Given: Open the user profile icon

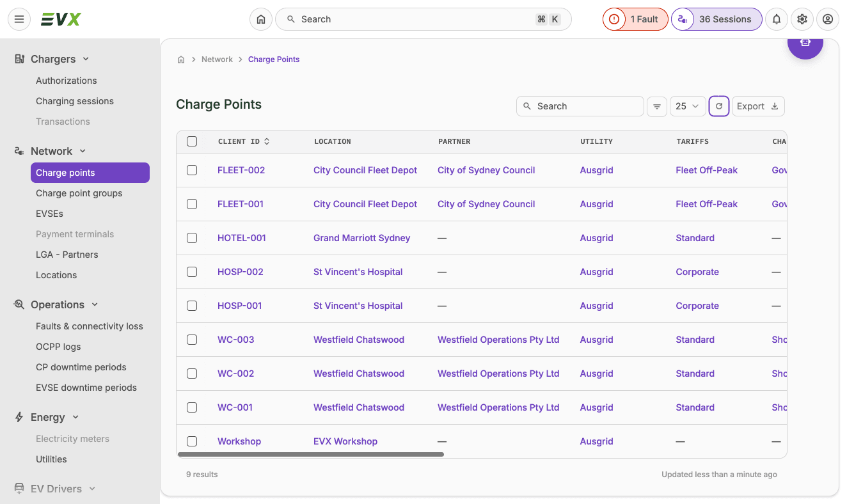Looking at the screenshot, I should (828, 19).
